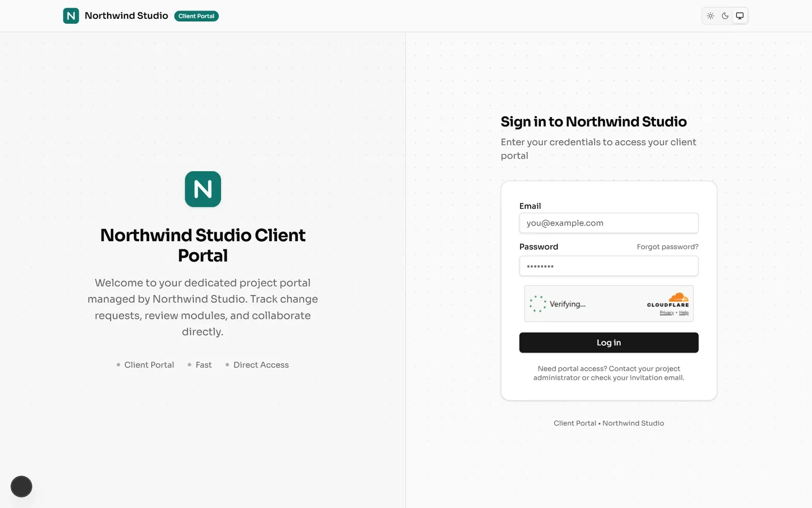The image size is (812, 508).
Task: Click the large green N logo
Action: coord(203,189)
